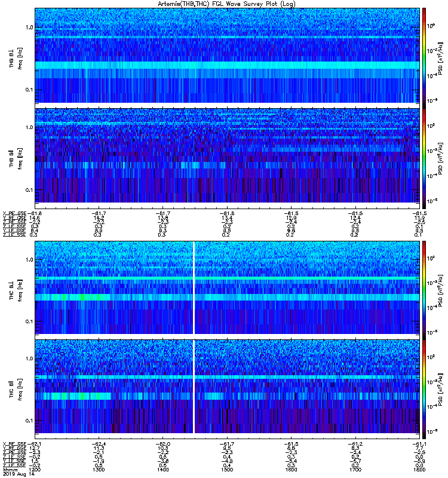Click the -61.2 X_RE_GSE value
This screenshot has height=478, width=448.
[x=355, y=444]
